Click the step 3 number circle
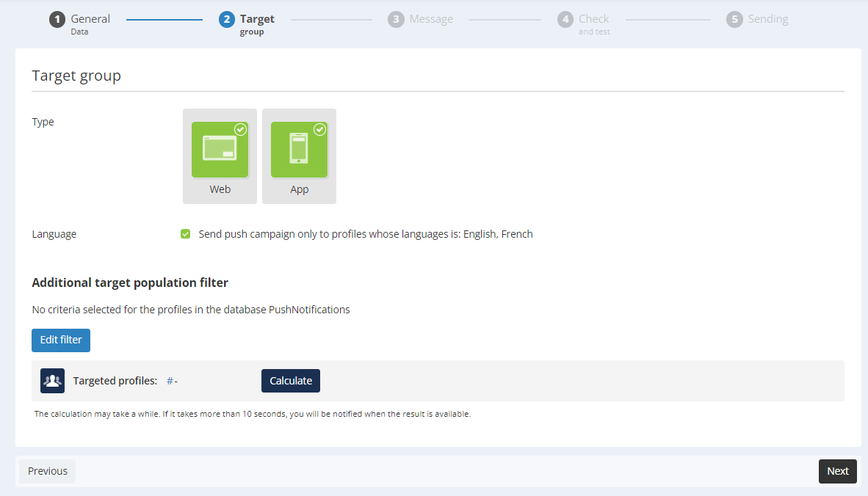868x496 pixels. pyautogui.click(x=396, y=19)
